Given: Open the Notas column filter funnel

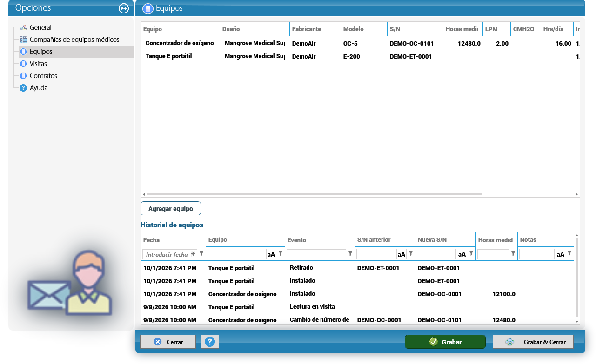Looking at the screenshot, I should click(569, 254).
